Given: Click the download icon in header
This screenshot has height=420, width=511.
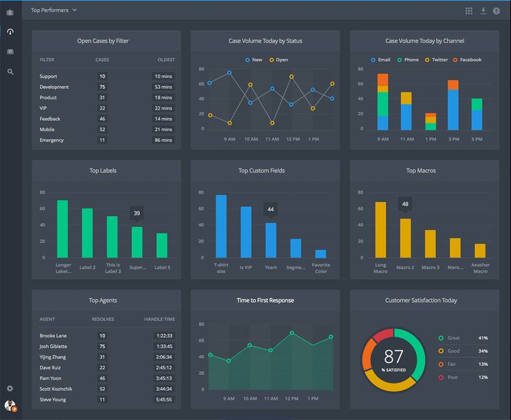Looking at the screenshot, I should 483,11.
